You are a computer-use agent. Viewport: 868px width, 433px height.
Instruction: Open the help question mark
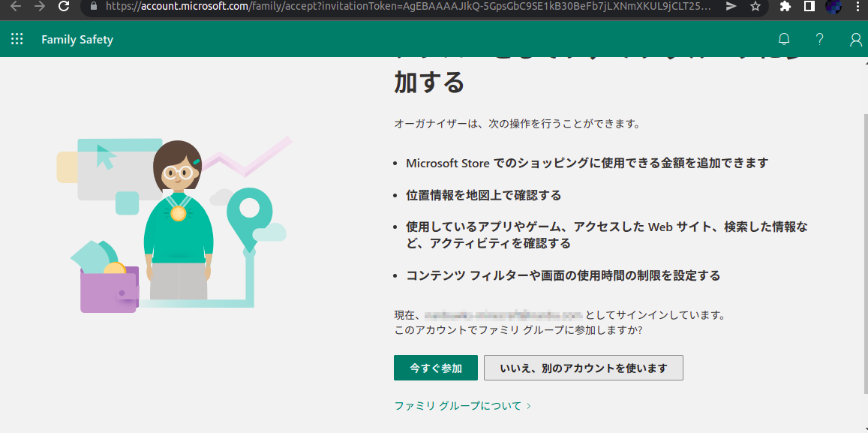click(820, 39)
